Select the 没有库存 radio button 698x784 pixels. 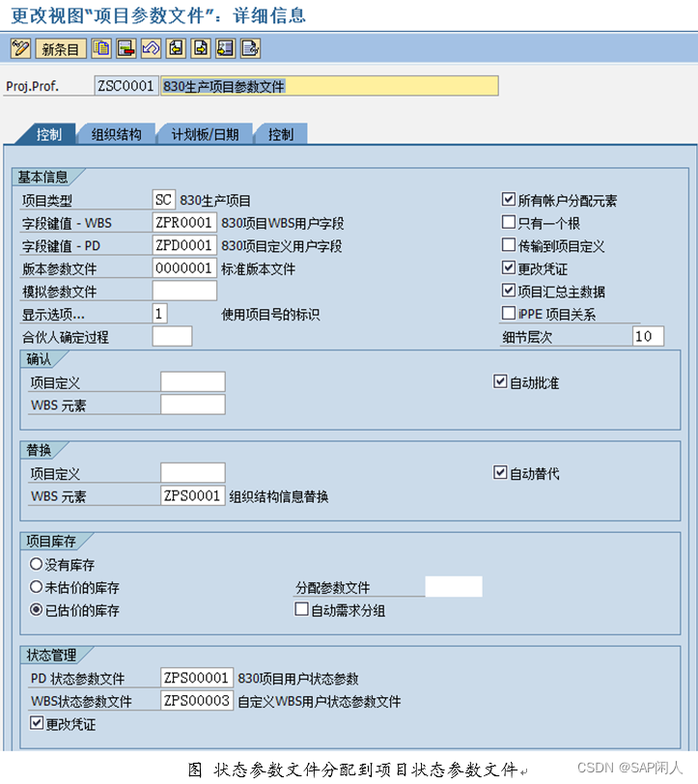36,564
